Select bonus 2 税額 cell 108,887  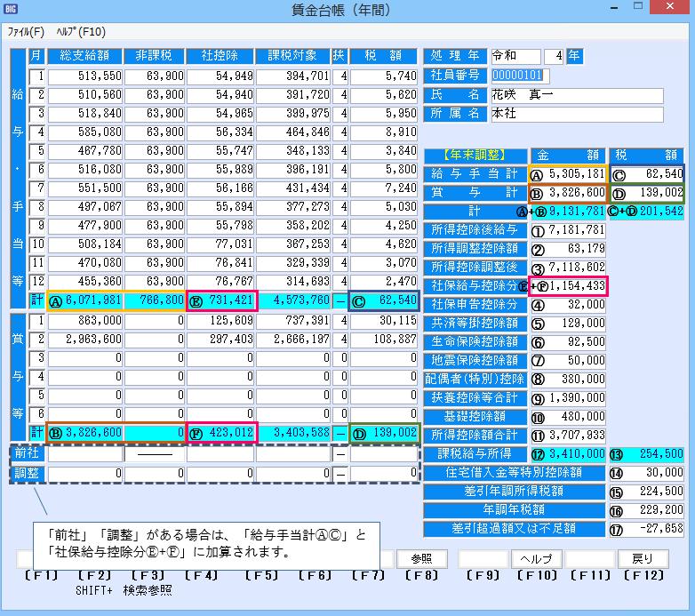click(384, 339)
